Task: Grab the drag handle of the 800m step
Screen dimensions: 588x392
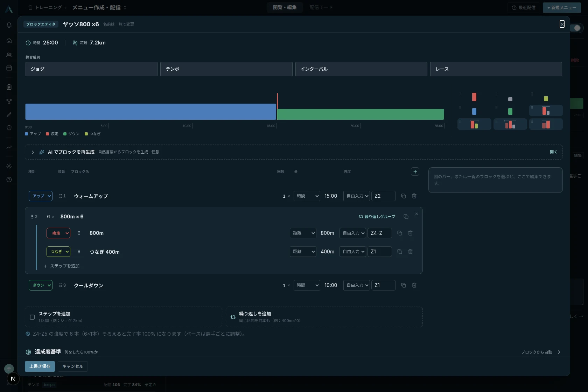Action: click(x=79, y=233)
